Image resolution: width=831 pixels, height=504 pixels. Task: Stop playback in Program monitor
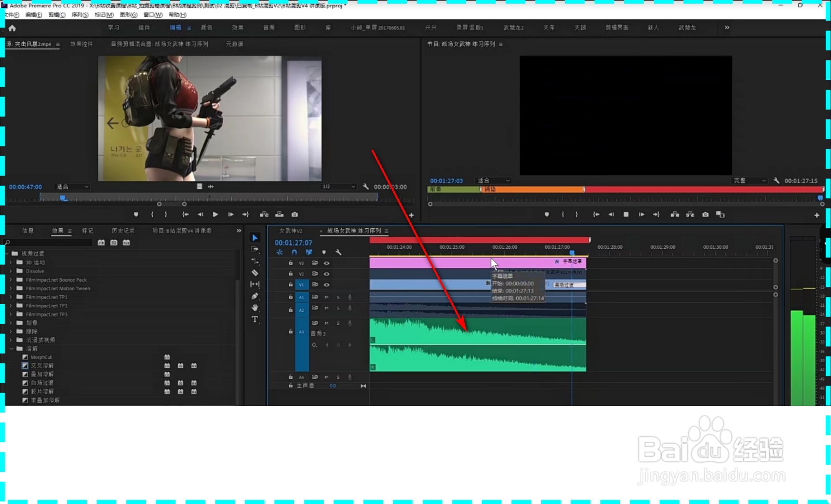coord(626,214)
